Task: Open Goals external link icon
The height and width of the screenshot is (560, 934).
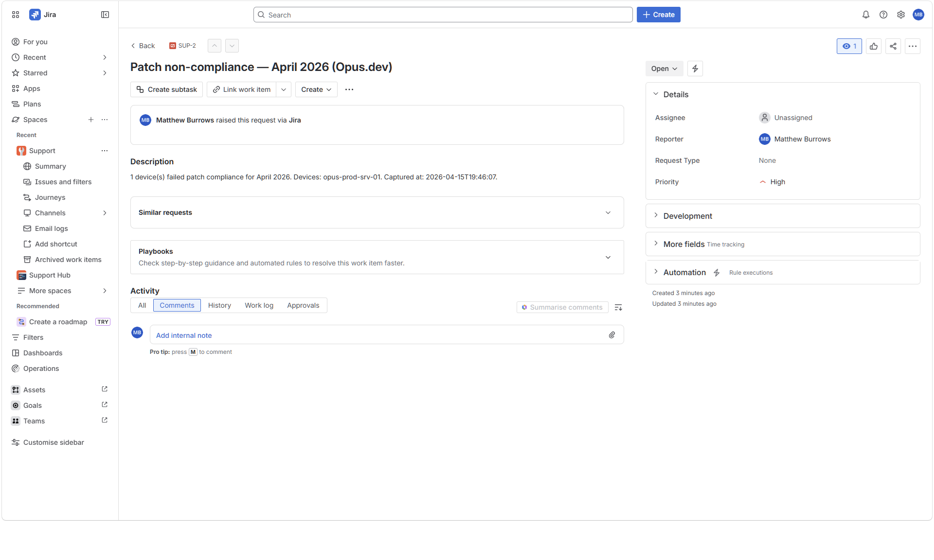Action: [x=105, y=405]
